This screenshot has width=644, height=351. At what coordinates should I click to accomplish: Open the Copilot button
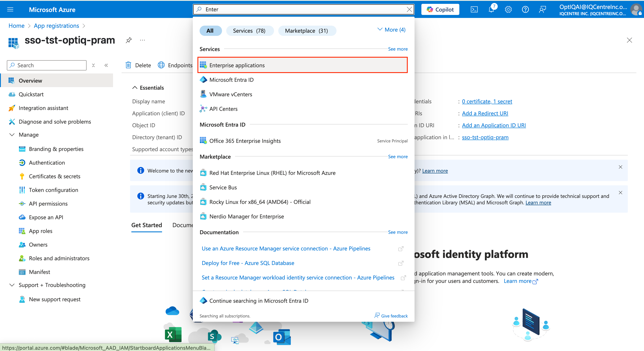click(x=440, y=10)
